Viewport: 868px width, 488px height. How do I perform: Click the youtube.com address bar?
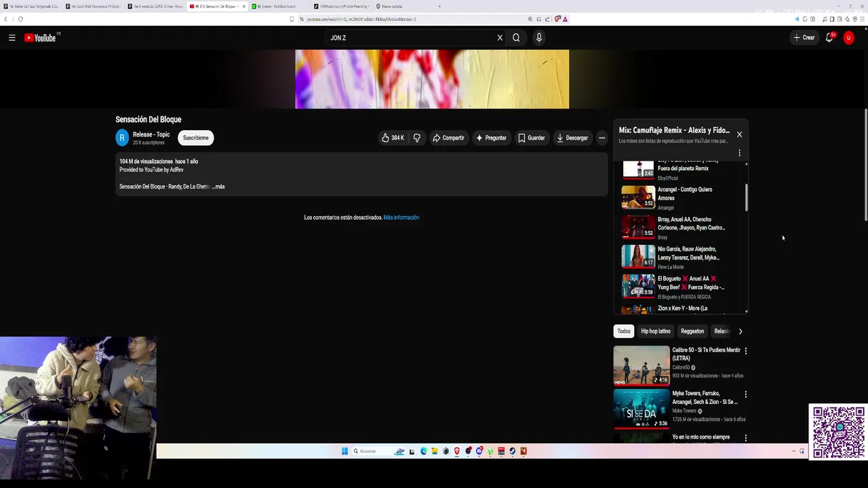click(414, 19)
